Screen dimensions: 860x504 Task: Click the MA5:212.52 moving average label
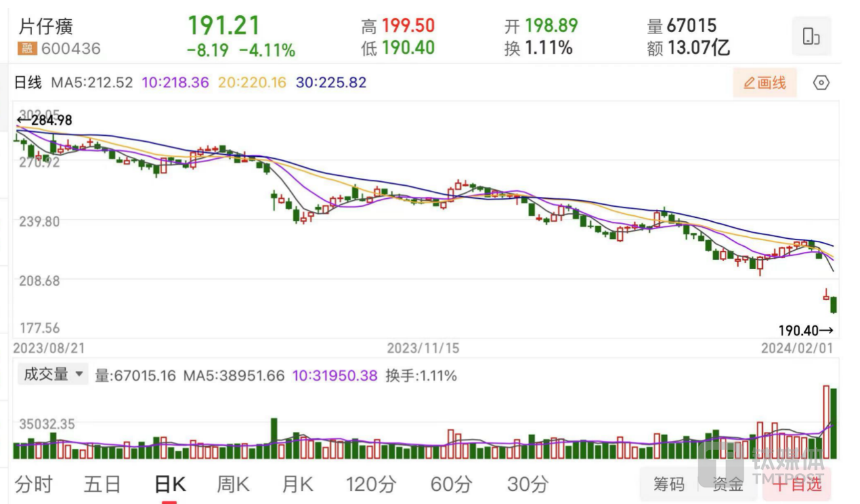coord(92,83)
